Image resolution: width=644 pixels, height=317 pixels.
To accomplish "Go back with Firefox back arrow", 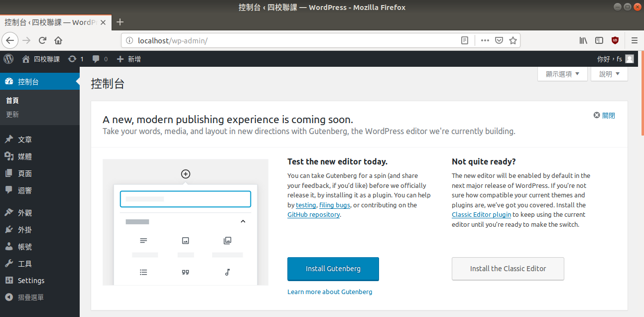I will 11,40.
